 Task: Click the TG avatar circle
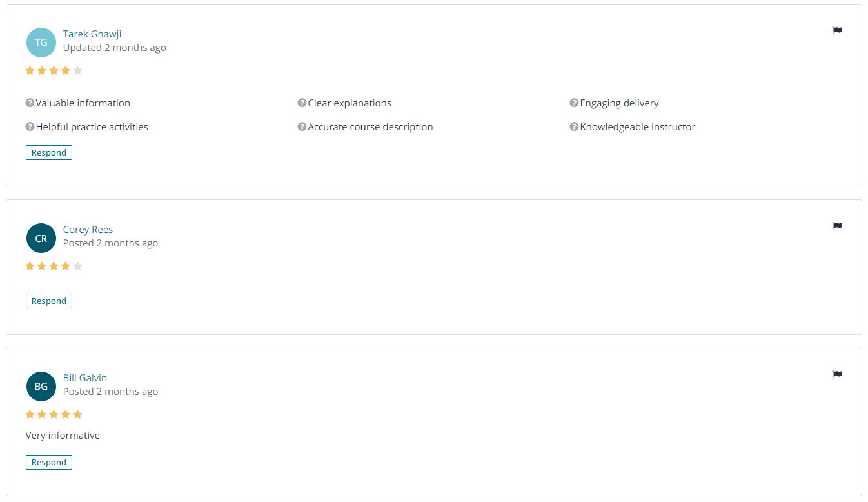click(41, 43)
